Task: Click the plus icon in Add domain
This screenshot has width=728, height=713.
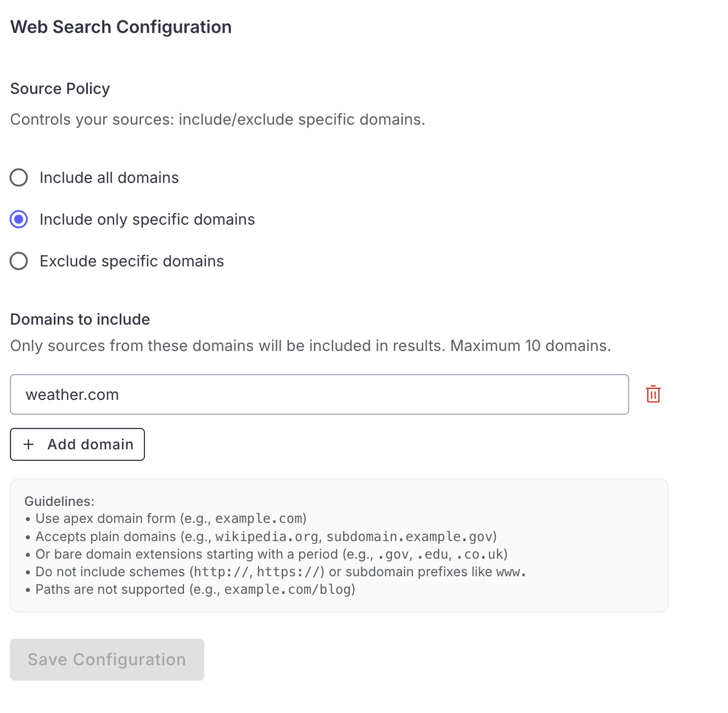Action: (29, 444)
